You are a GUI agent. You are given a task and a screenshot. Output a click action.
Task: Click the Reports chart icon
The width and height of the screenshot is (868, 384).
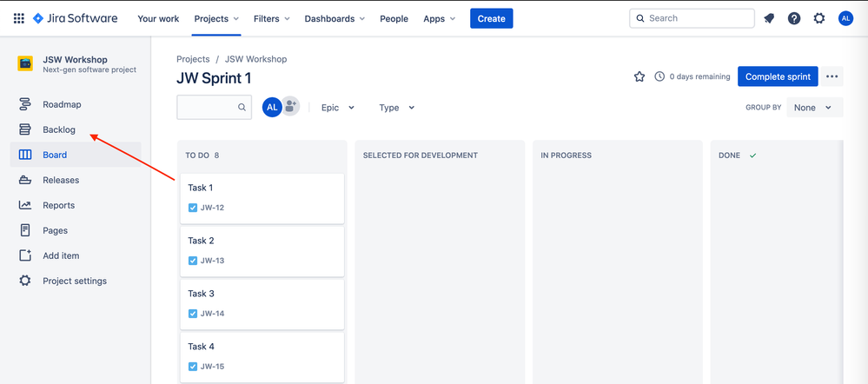[25, 205]
